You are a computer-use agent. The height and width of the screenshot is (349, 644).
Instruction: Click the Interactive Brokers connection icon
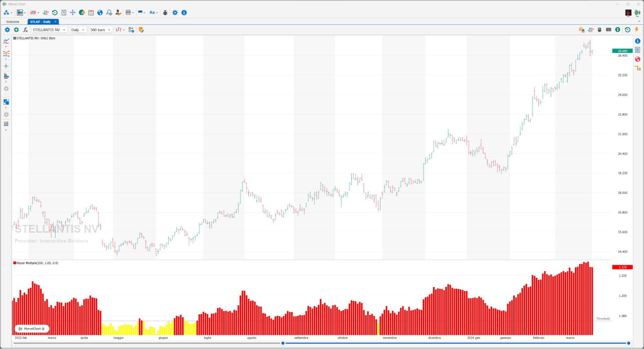point(628,13)
